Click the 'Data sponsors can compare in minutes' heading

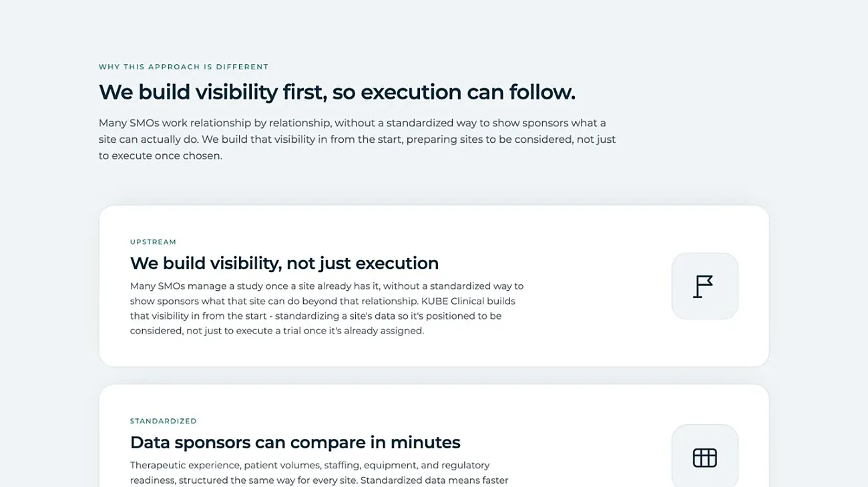point(295,442)
